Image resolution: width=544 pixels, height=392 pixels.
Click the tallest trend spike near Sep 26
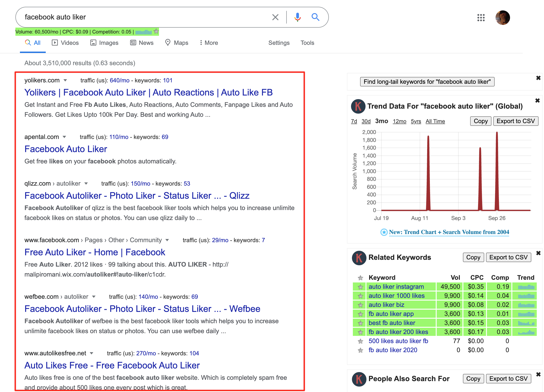coord(497,171)
